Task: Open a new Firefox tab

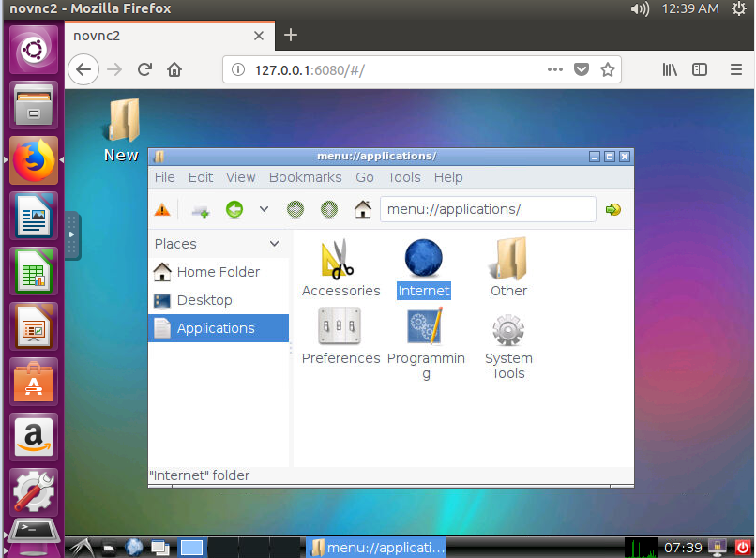Action: pyautogui.click(x=290, y=36)
